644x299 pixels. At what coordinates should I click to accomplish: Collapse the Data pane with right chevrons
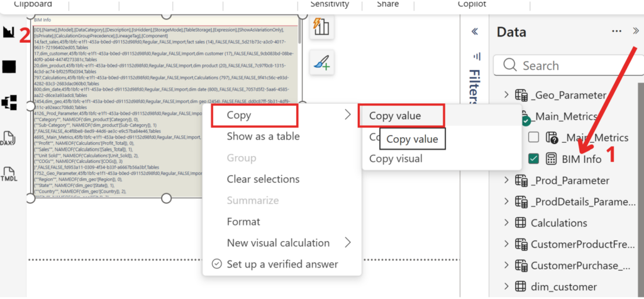(636, 30)
